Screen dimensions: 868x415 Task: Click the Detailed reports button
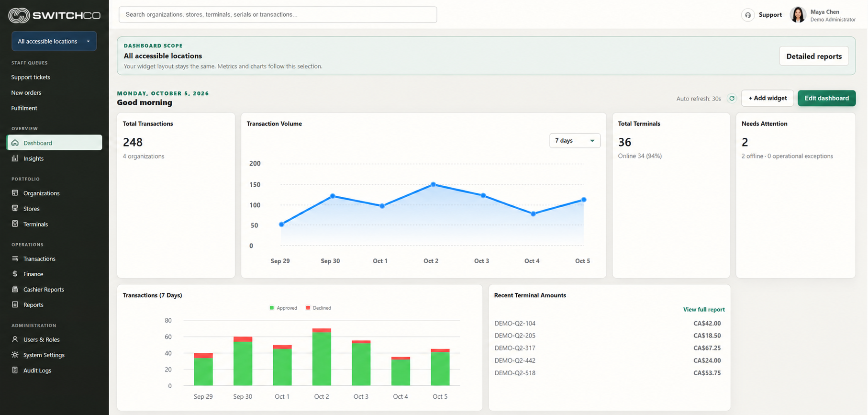click(814, 56)
